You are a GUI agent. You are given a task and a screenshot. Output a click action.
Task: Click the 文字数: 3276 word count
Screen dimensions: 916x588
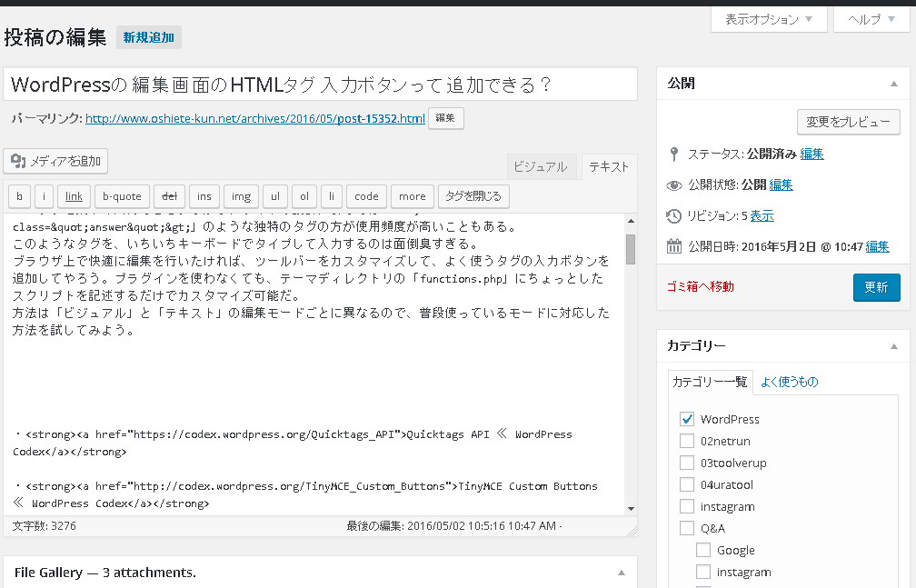[x=45, y=526]
